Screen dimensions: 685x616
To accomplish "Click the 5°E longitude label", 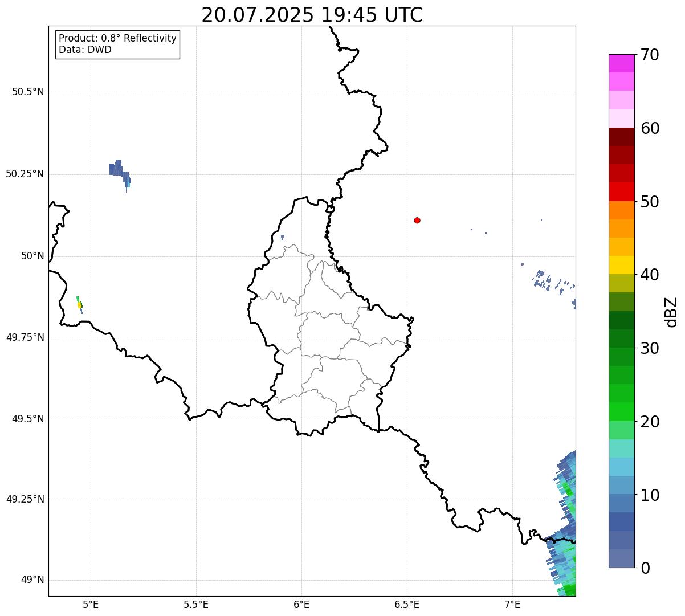I will coord(91,604).
